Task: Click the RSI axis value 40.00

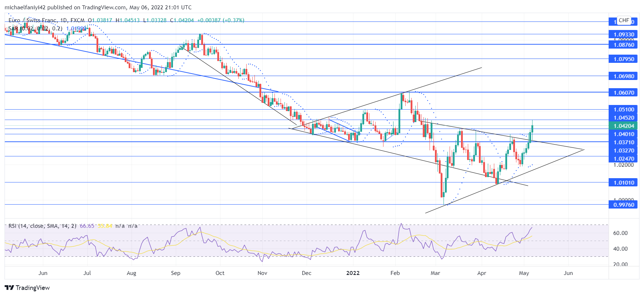Action: point(620,249)
